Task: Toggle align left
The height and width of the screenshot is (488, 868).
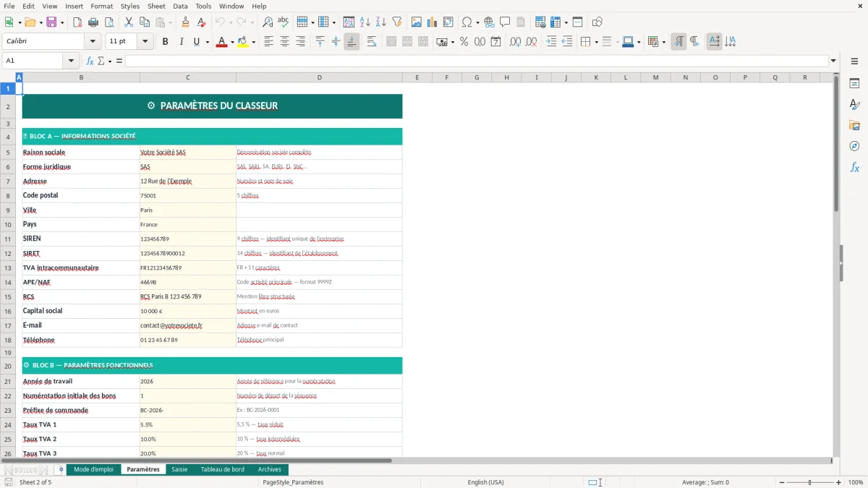Action: pos(268,42)
